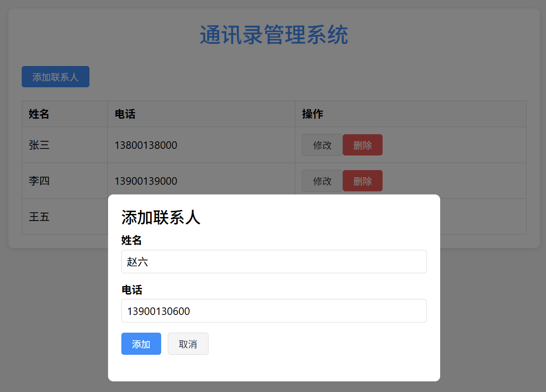Click the 通讯录管理系统 page title
The image size is (546, 392).
pyautogui.click(x=274, y=35)
